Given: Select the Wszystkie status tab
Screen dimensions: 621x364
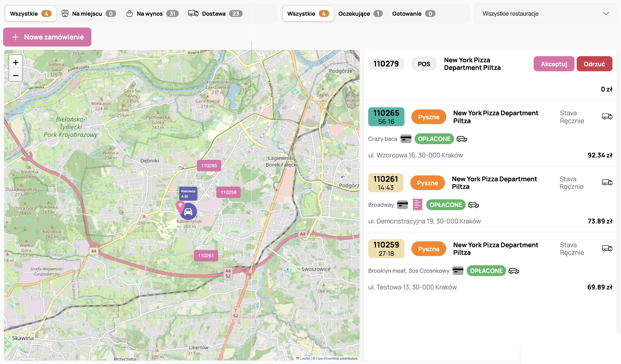Looking at the screenshot, I should coord(308,13).
